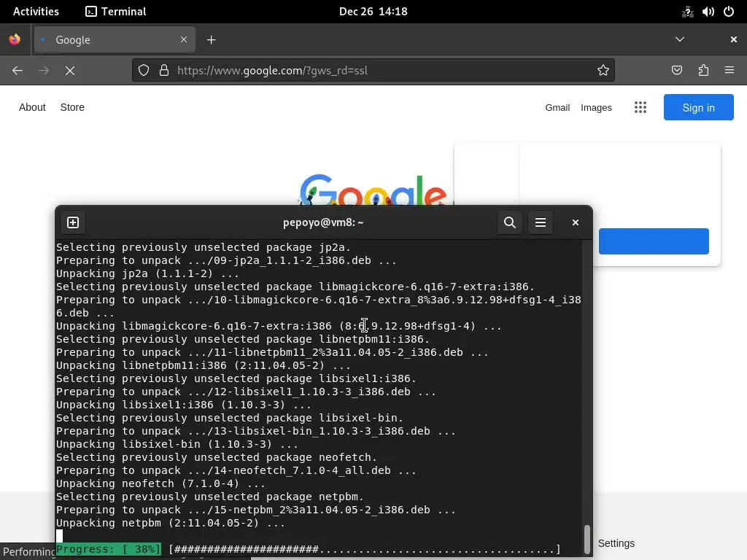Stop loading the page

pos(70,71)
